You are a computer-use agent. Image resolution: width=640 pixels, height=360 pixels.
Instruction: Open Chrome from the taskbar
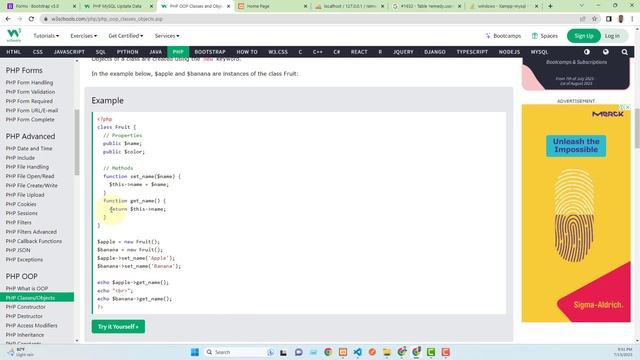click(328, 352)
